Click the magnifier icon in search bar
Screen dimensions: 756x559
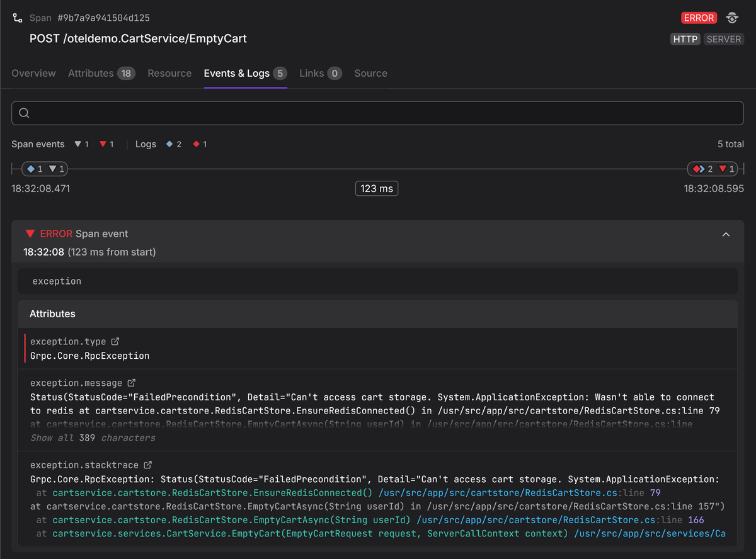[x=24, y=113]
